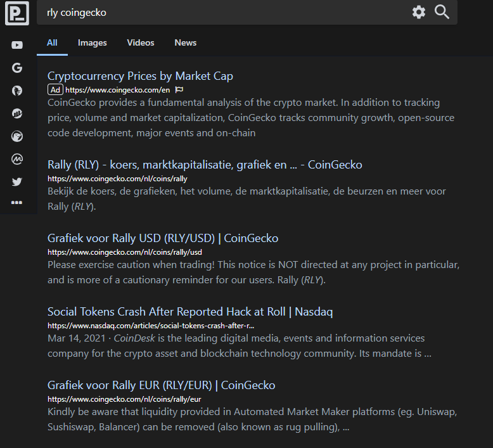The height and width of the screenshot is (448, 493).
Task: Click the URL https://www.coingecko.com/en
Action: coord(118,90)
